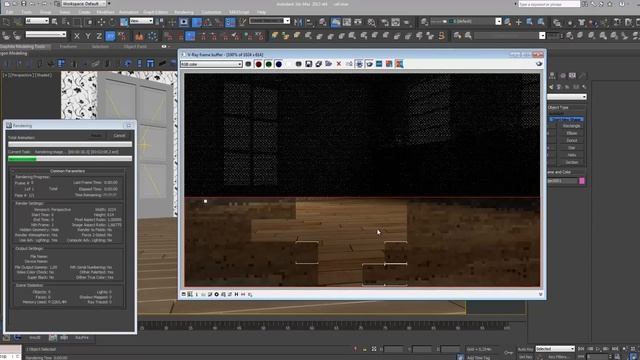Viewport: 640px width, 360px height.
Task: Open the Modifiers menu
Action: point(105,12)
